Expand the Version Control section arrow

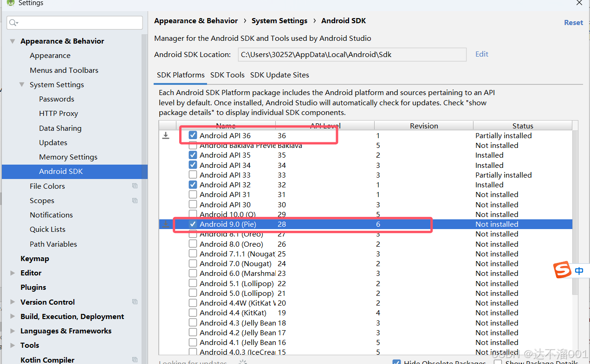(13, 302)
